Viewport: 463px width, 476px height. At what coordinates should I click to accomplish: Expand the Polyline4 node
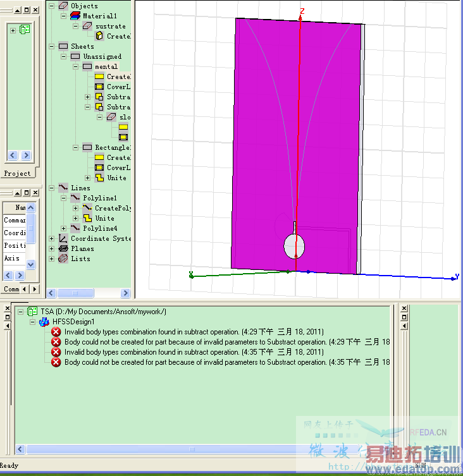(x=63, y=228)
